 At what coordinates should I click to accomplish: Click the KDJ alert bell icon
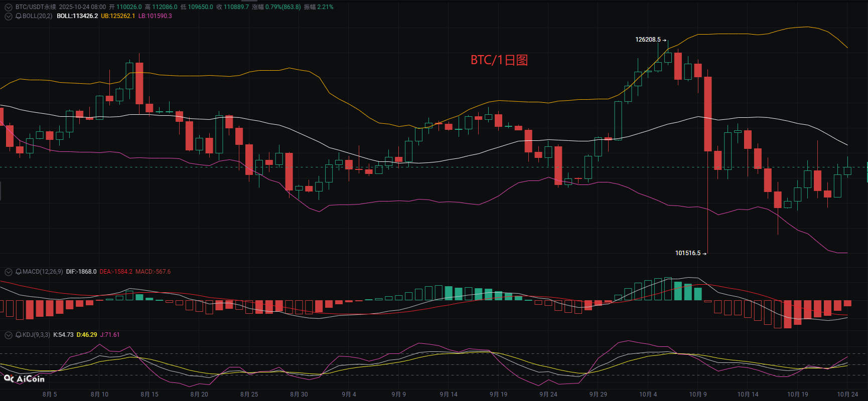[x=19, y=335]
